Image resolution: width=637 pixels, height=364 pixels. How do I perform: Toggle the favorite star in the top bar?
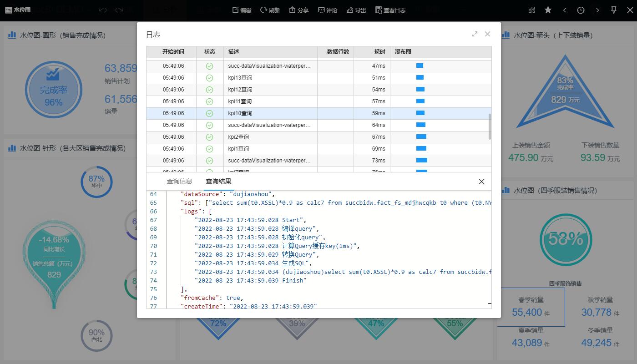pyautogui.click(x=548, y=10)
